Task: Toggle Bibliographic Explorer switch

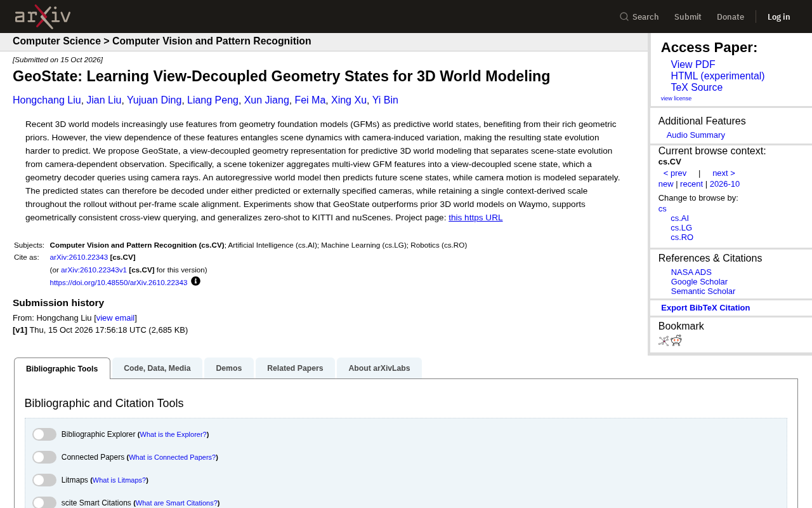Action: 44,434
